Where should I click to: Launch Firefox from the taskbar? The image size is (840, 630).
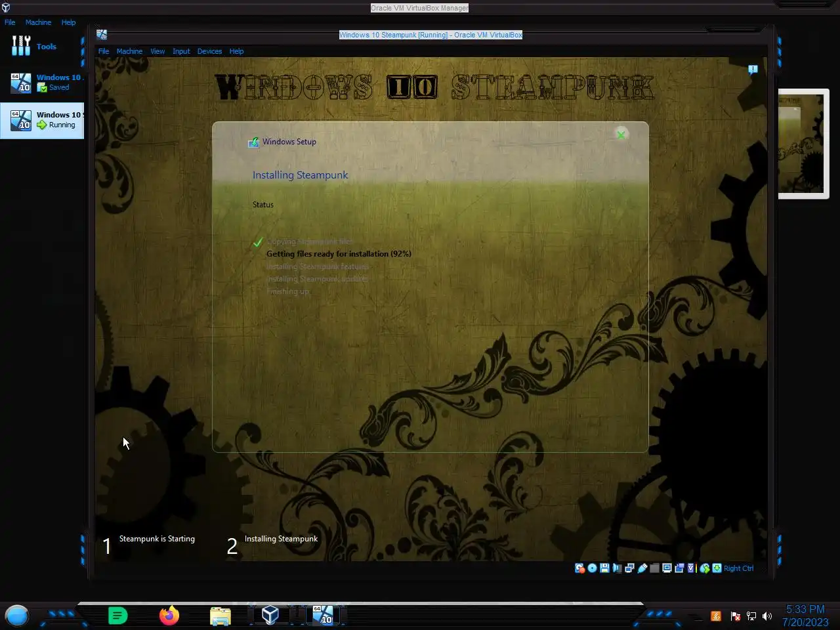point(169,616)
